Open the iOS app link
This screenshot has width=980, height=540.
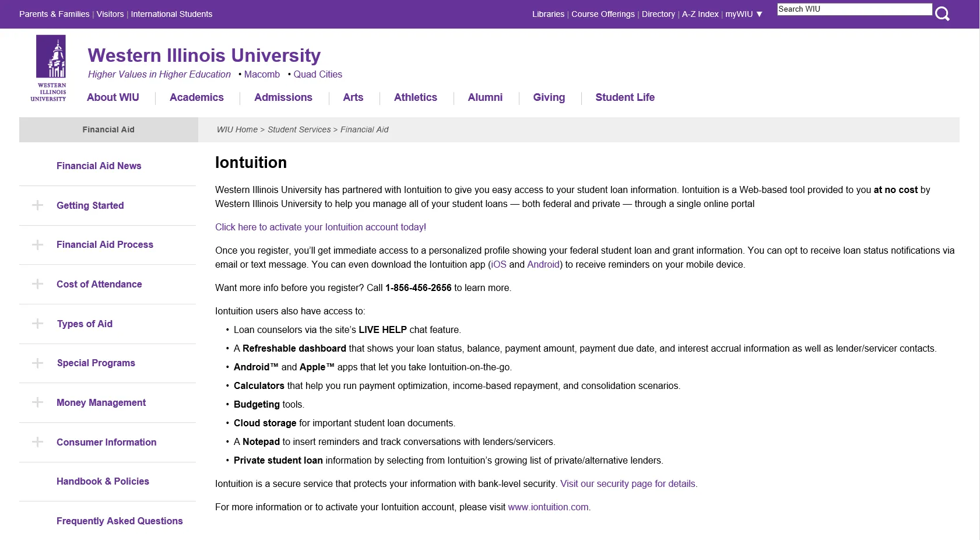tap(499, 265)
